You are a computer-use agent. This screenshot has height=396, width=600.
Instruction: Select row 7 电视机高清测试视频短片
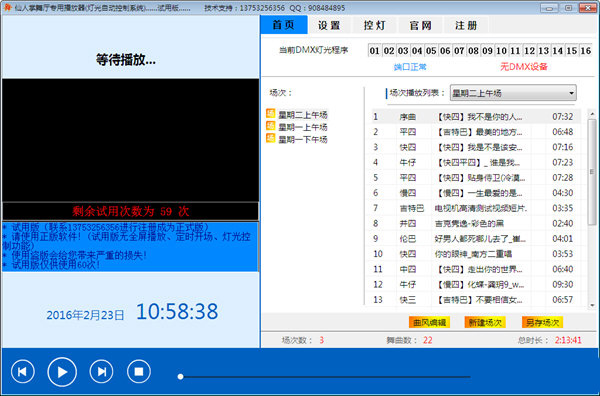pos(476,208)
